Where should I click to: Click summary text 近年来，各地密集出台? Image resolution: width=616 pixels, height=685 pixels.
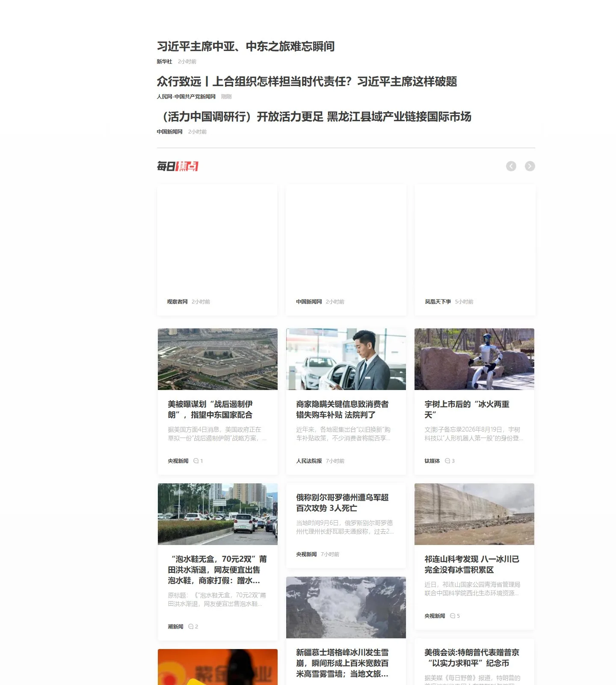(343, 434)
